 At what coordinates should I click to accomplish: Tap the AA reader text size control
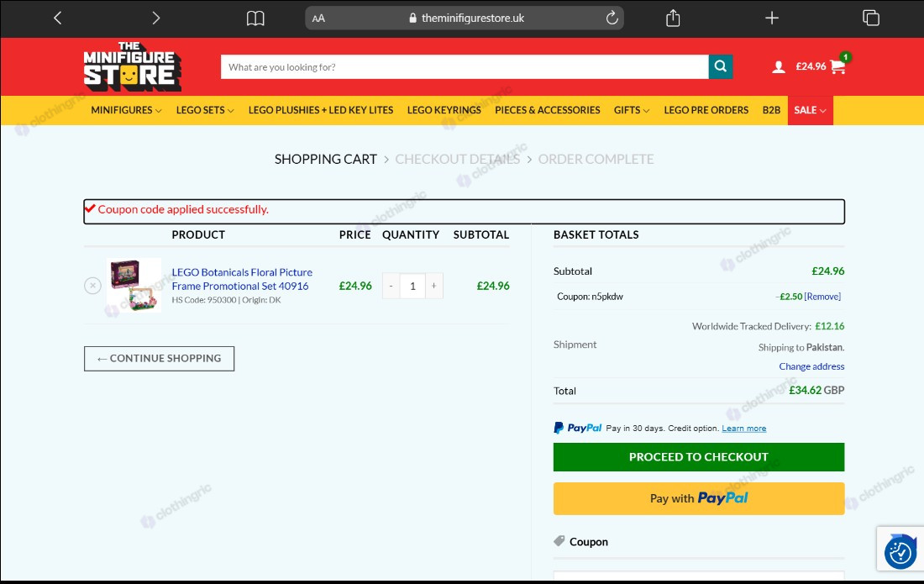point(318,18)
